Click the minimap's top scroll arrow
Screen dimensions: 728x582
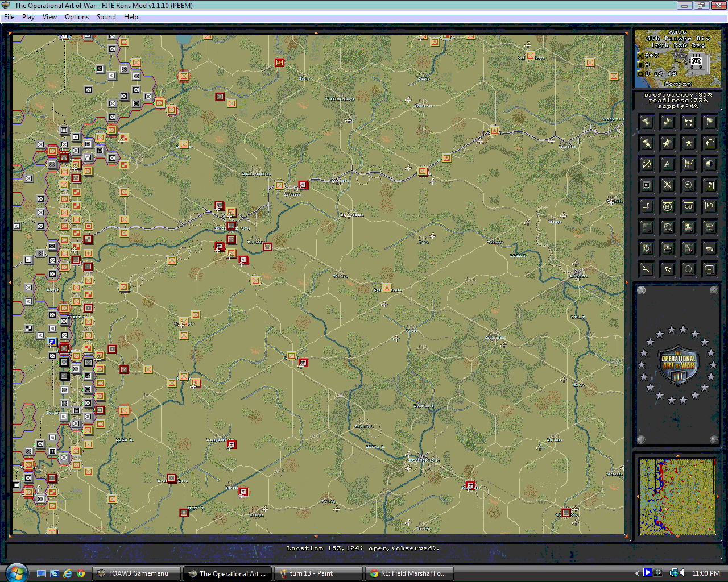tap(677, 456)
